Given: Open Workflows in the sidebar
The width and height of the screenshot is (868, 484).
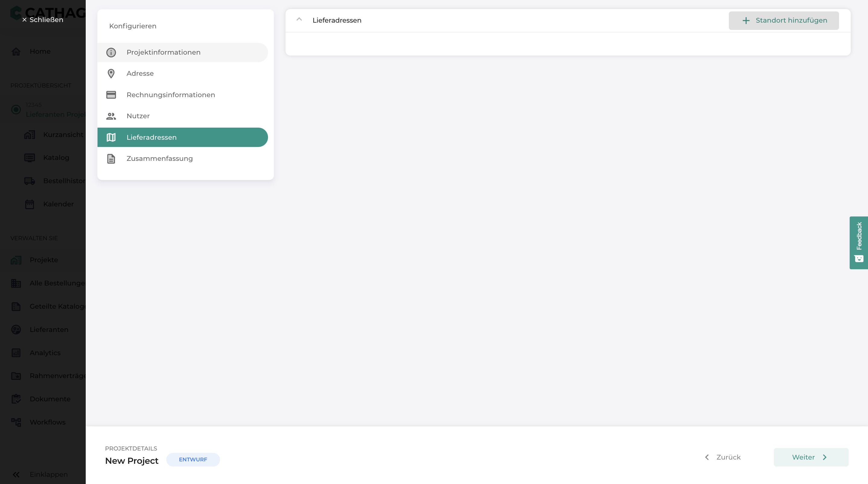Looking at the screenshot, I should coord(47,422).
